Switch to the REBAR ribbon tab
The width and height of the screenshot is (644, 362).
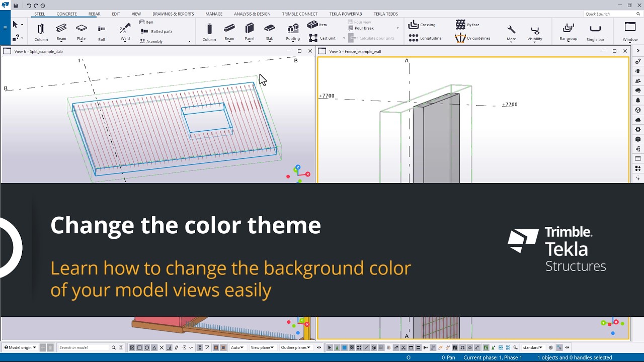coord(94,14)
